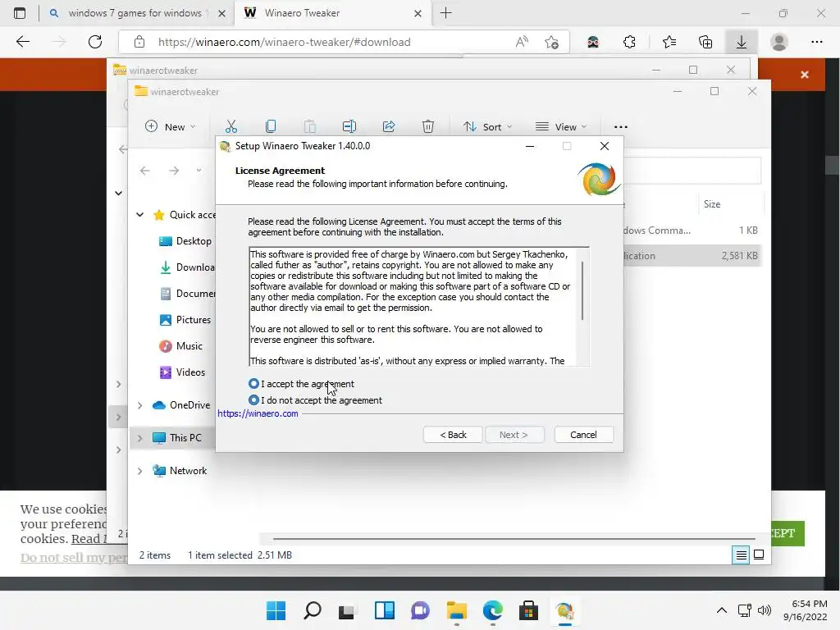Screen dimensions: 840x630
Task: Expand the Network tree node
Action: click(139, 471)
